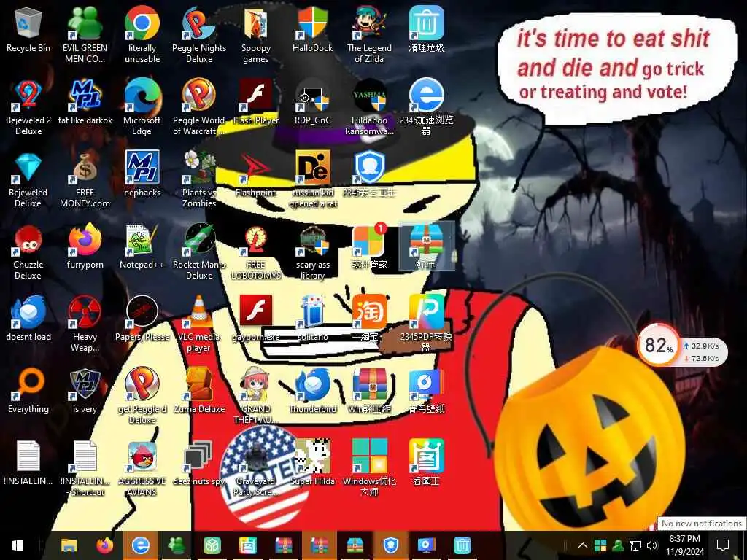The width and height of the screenshot is (747, 560).
Task: Click the 82% memory accelerator widget
Action: click(x=659, y=344)
